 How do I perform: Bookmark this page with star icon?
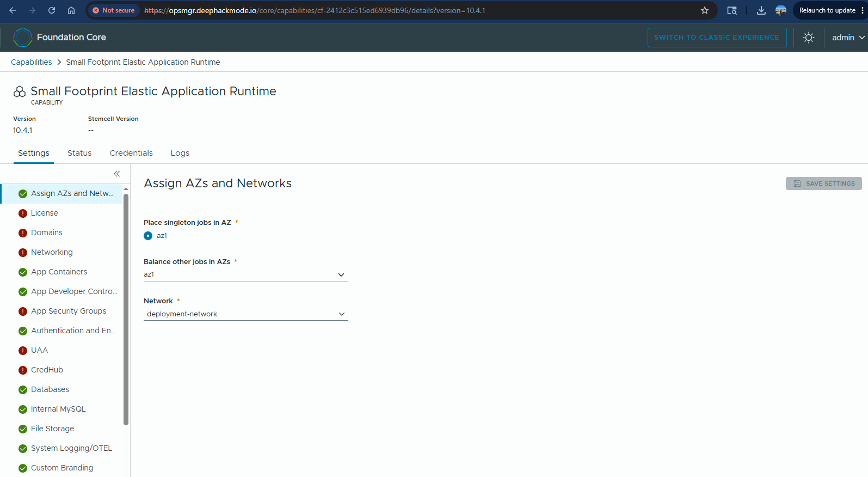[705, 10]
